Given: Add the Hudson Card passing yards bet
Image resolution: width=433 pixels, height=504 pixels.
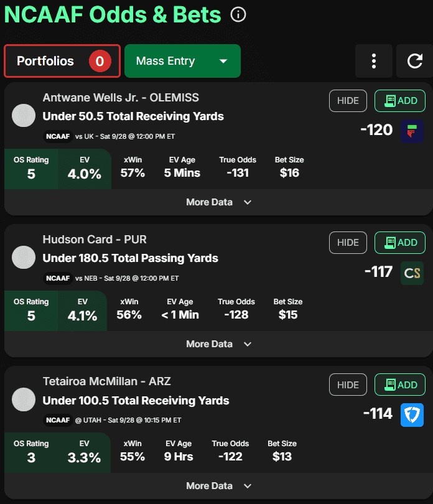Looking at the screenshot, I should pos(400,243).
